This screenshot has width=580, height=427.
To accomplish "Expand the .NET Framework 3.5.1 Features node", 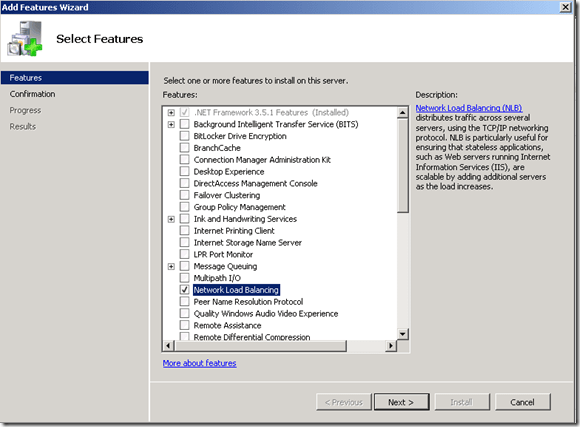I will click(171, 112).
